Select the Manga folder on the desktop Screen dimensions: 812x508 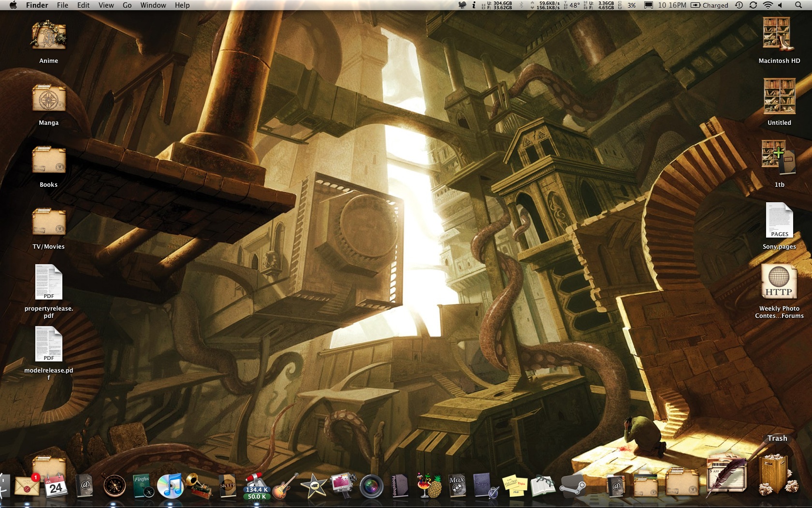48,98
